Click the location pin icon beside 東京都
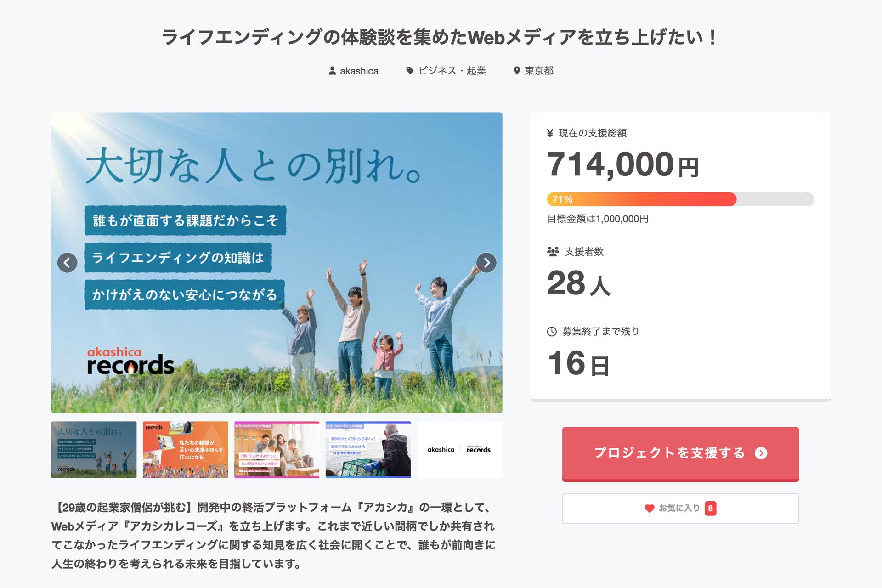Viewport: 882px width, 588px height. tap(517, 71)
